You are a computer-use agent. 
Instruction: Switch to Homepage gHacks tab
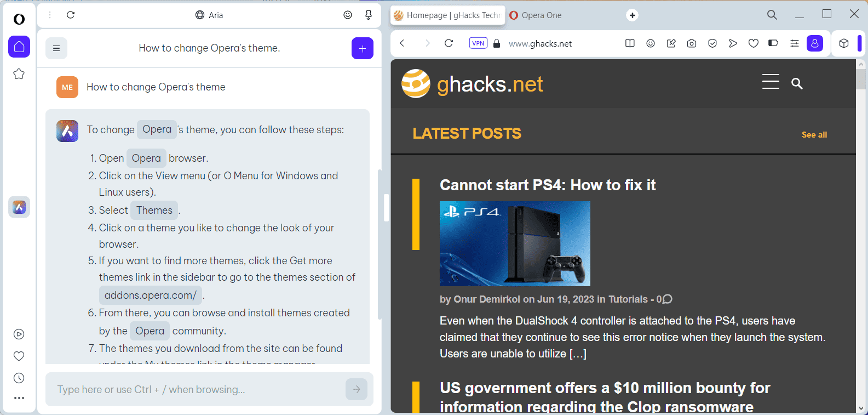(448, 15)
